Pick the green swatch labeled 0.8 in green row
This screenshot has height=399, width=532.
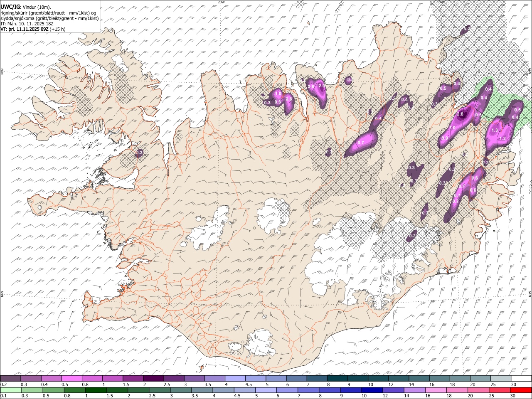[74, 390]
